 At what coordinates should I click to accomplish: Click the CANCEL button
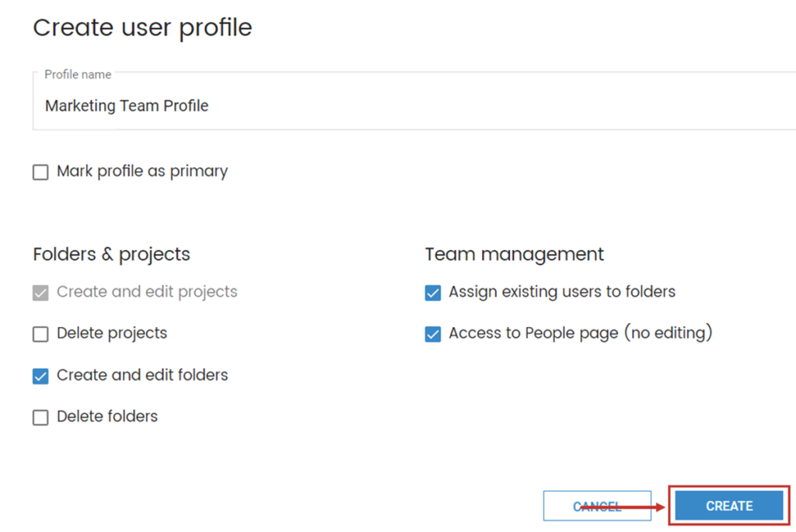tap(596, 506)
